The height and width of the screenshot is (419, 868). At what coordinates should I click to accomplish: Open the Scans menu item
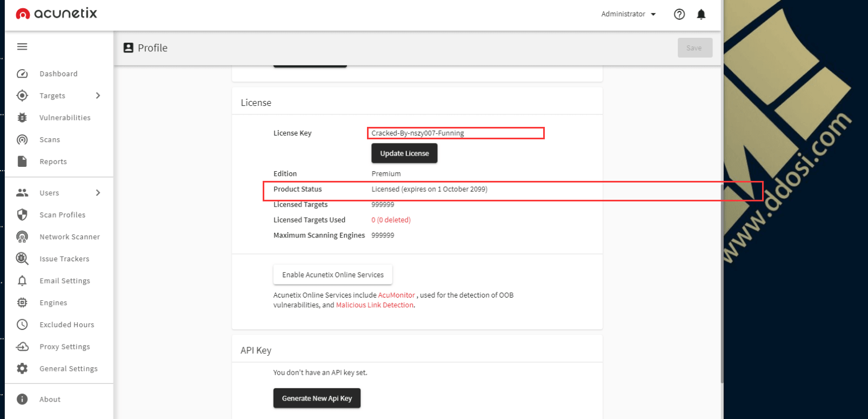coord(50,140)
